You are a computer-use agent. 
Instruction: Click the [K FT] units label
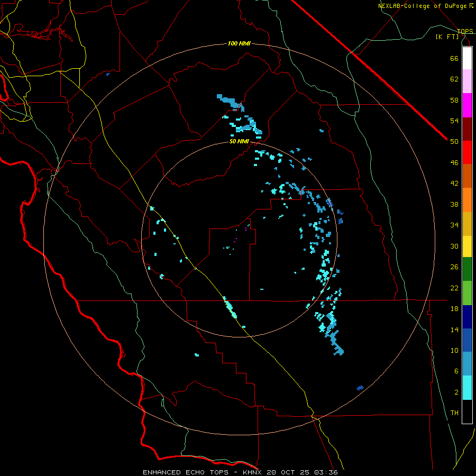[x=447, y=36]
